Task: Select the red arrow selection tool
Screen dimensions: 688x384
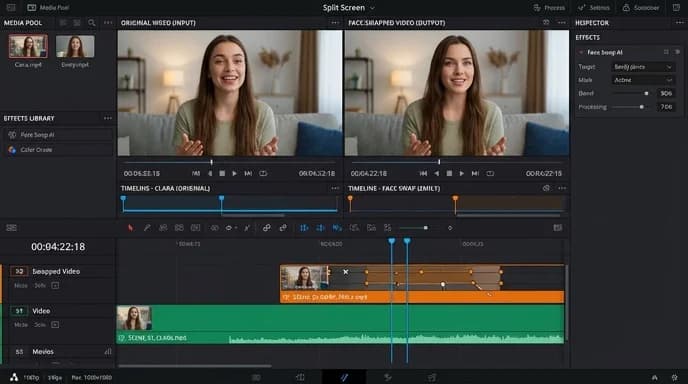Action: (x=130, y=228)
